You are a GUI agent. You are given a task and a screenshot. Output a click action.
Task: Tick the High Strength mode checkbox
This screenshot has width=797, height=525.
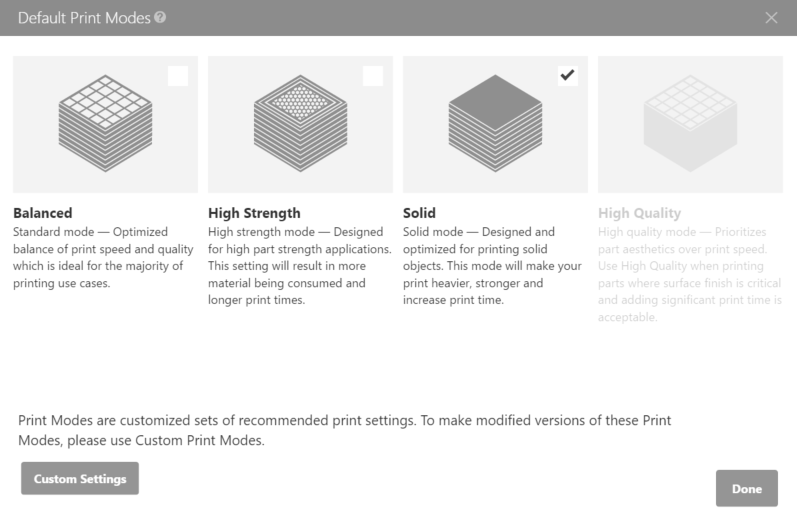click(373, 76)
